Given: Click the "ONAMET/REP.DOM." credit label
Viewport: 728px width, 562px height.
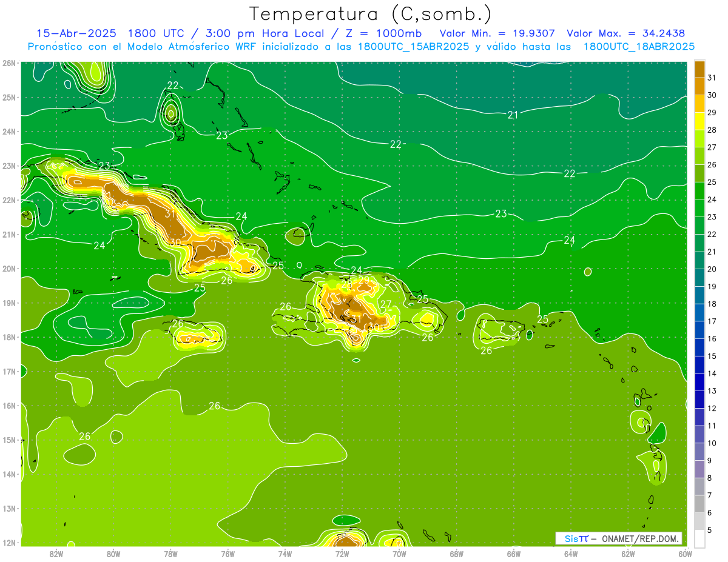Looking at the screenshot, I should (640, 538).
